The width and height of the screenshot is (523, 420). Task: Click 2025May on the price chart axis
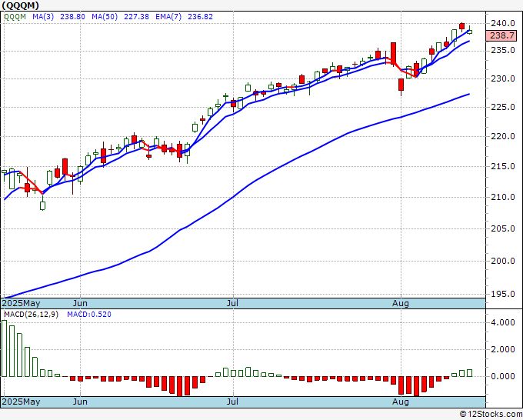coord(21,304)
